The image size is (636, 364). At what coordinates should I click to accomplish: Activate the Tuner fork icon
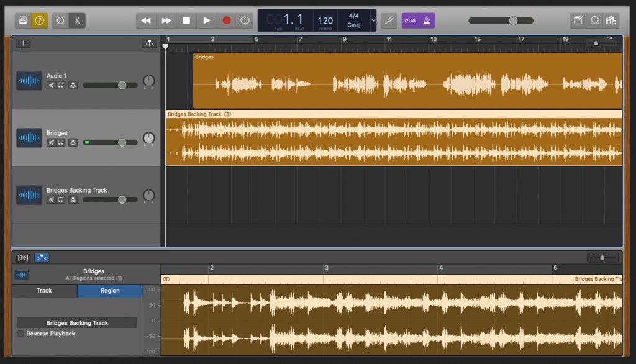(x=389, y=20)
